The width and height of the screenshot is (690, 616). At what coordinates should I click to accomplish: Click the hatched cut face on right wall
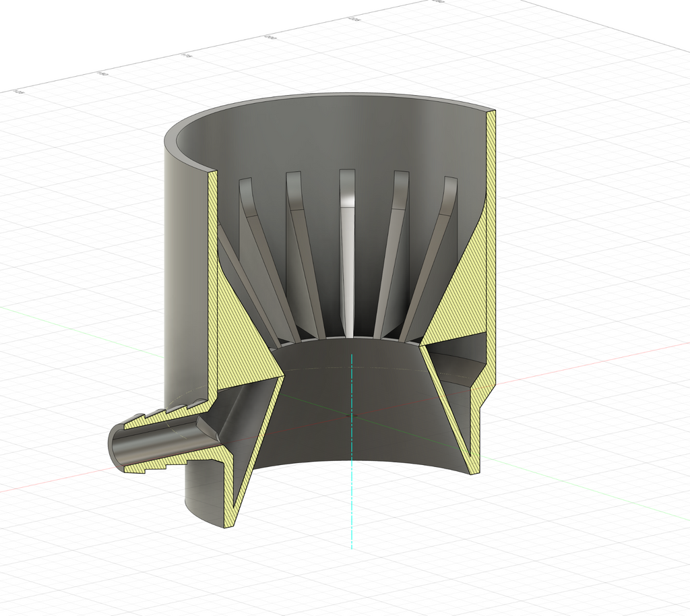pos(490,247)
